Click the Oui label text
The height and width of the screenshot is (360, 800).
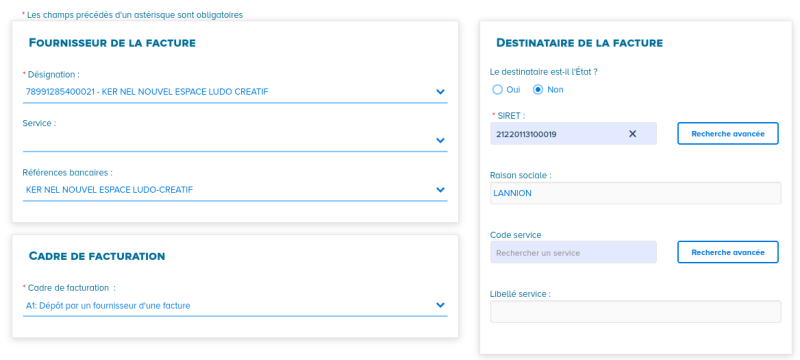pos(513,90)
